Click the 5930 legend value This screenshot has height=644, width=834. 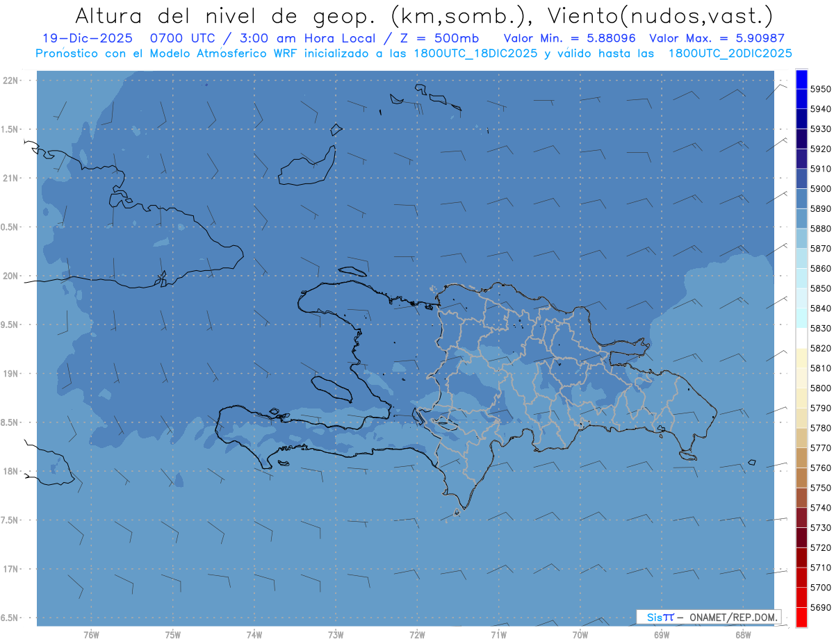(820, 129)
